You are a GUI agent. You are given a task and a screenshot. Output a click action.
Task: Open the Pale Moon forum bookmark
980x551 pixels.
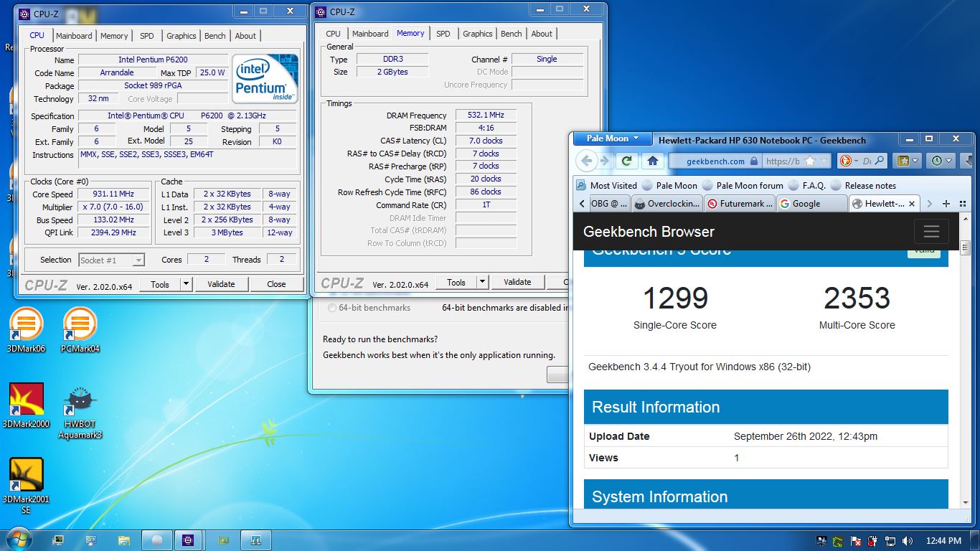click(743, 185)
